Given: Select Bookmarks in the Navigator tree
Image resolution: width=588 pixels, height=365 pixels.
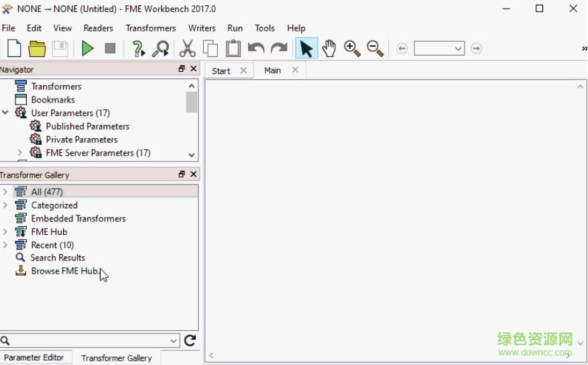Looking at the screenshot, I should (x=53, y=99).
